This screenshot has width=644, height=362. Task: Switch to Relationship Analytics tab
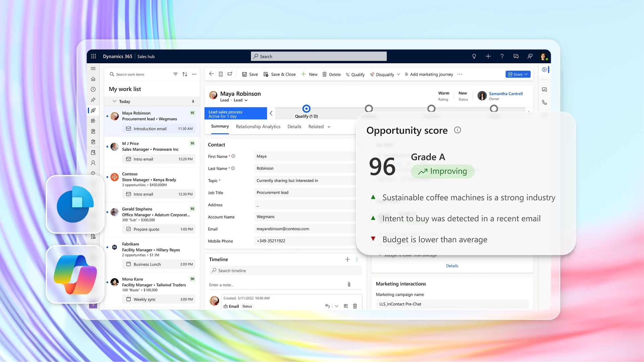[258, 127]
